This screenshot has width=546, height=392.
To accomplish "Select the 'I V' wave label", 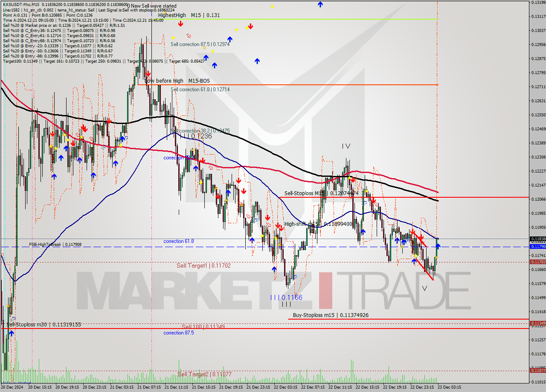I will 346,146.
